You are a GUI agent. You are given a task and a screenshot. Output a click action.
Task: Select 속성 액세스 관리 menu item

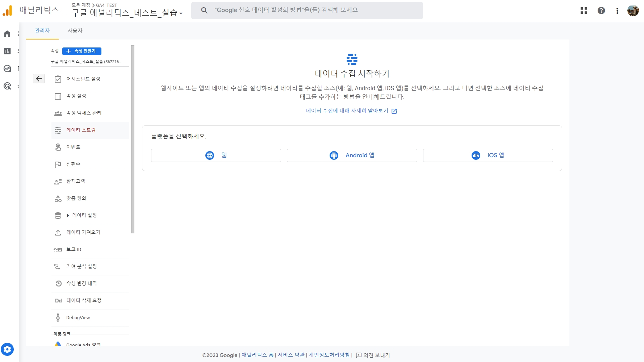90,113
